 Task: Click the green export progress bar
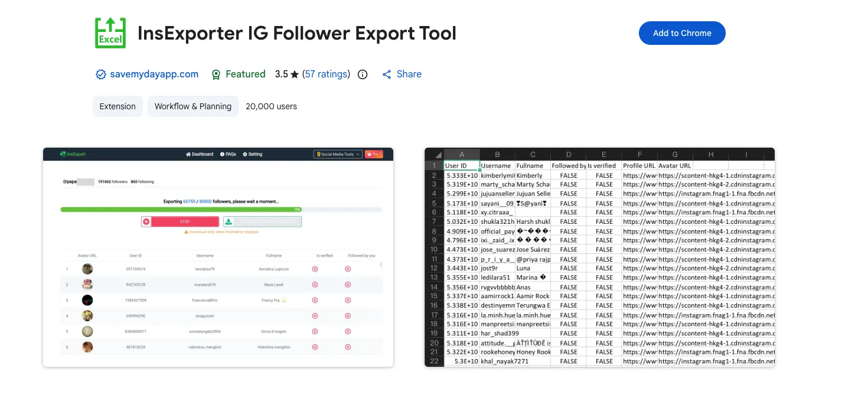click(181, 209)
